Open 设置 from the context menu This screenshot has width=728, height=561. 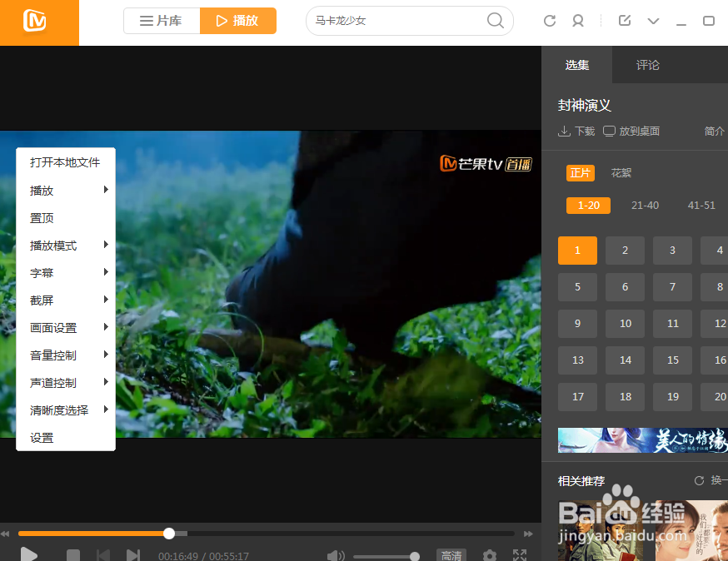pos(66,438)
